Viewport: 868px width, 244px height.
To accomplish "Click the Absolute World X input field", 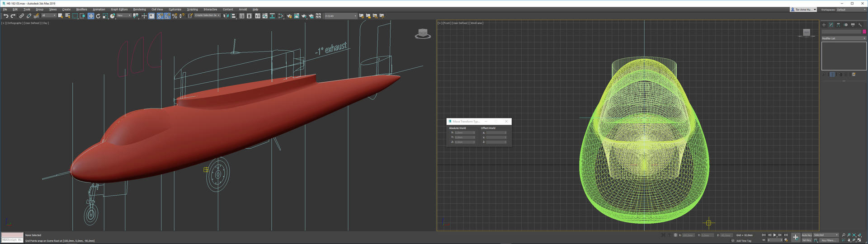I will [464, 132].
